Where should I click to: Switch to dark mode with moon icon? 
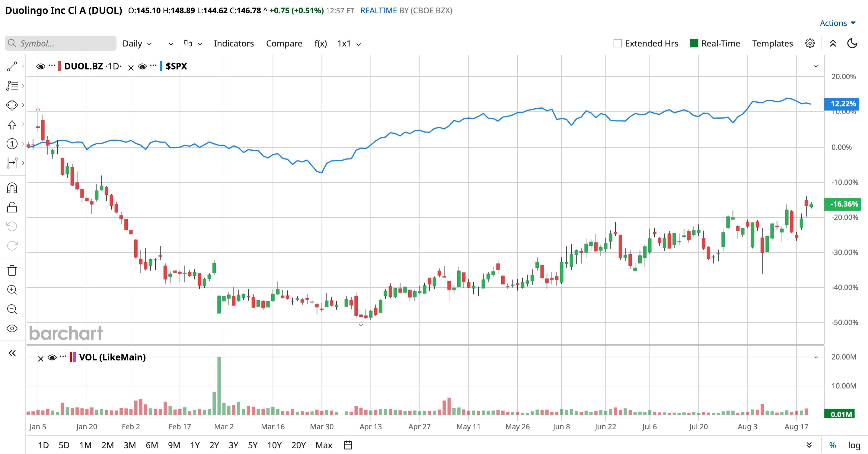[x=852, y=43]
